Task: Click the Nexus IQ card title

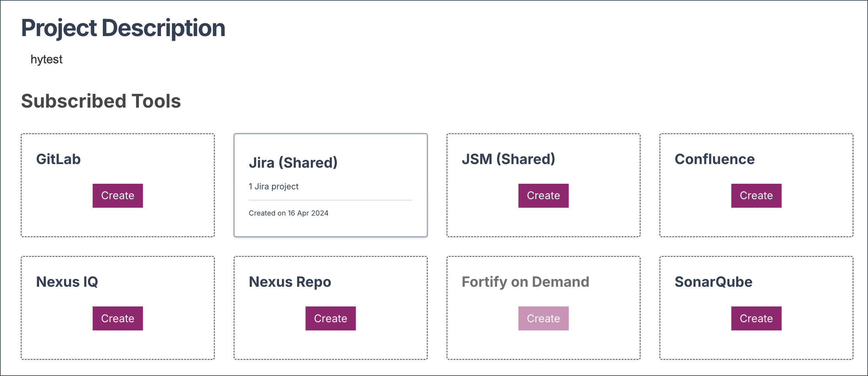Action: pyautogui.click(x=67, y=282)
